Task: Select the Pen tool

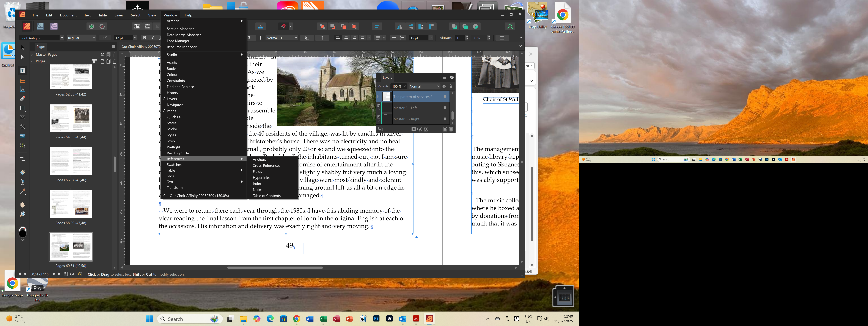Action: (23, 99)
